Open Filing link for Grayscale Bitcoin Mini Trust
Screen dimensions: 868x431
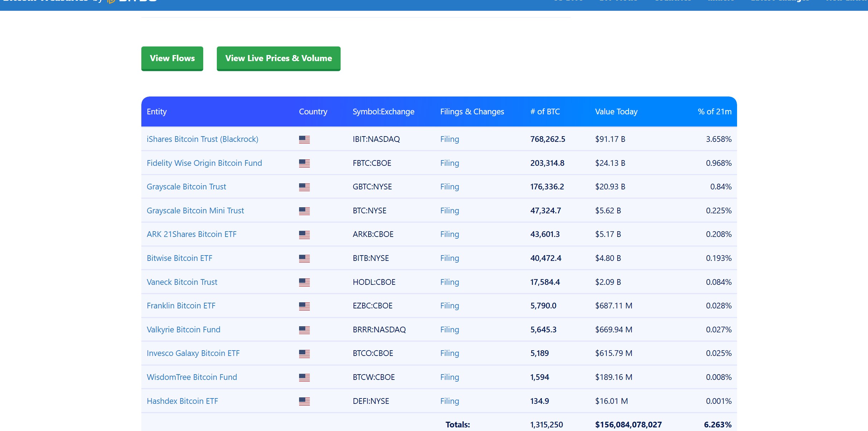(449, 210)
